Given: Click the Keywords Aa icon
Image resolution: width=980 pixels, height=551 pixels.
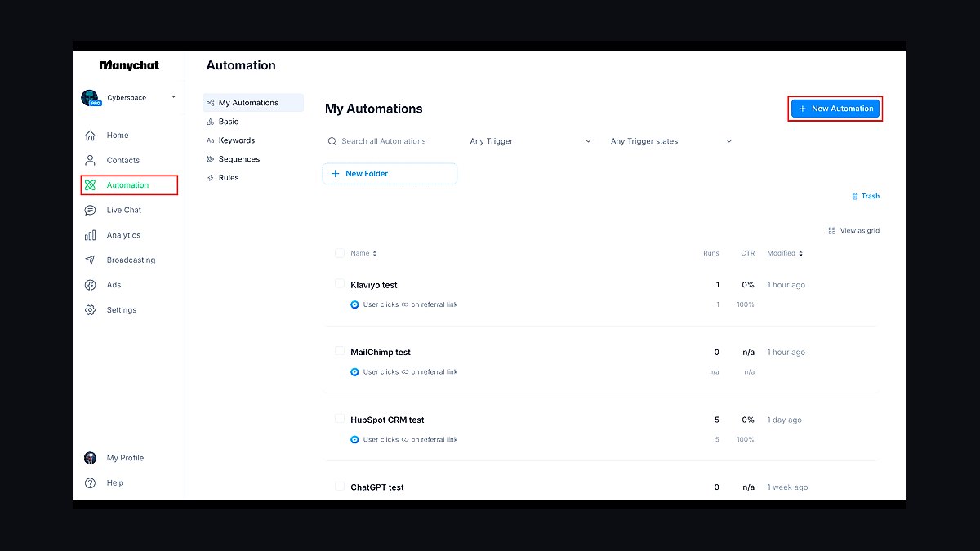Looking at the screenshot, I should [211, 140].
